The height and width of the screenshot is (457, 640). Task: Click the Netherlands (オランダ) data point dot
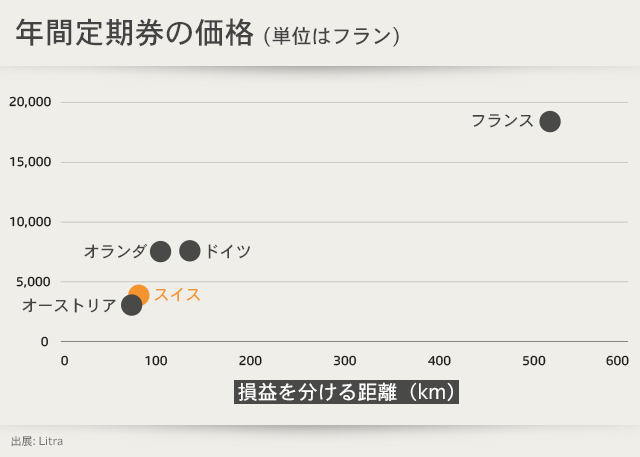pos(160,251)
